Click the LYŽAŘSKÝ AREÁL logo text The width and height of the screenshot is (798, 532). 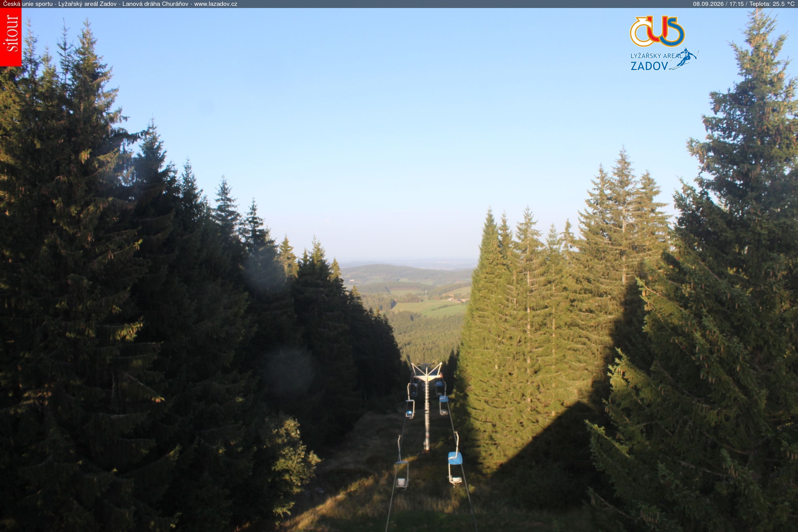pyautogui.click(x=656, y=56)
